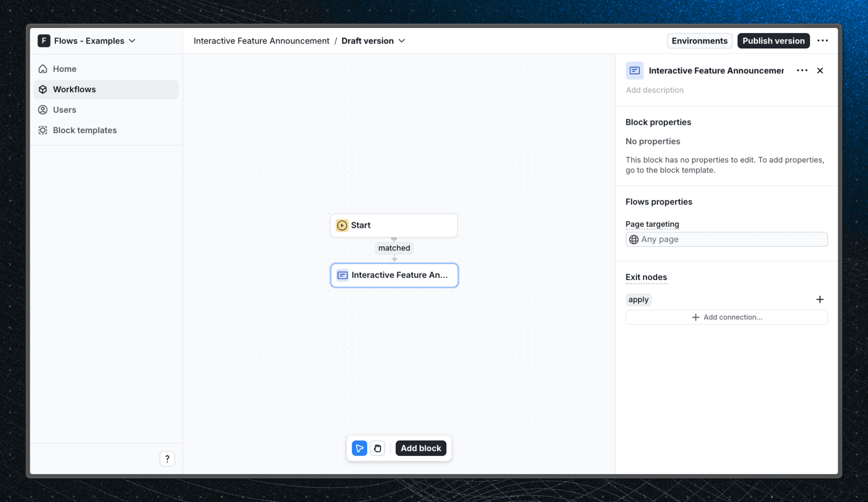Open the Environments dialog
This screenshot has height=502, width=868.
click(x=699, y=41)
